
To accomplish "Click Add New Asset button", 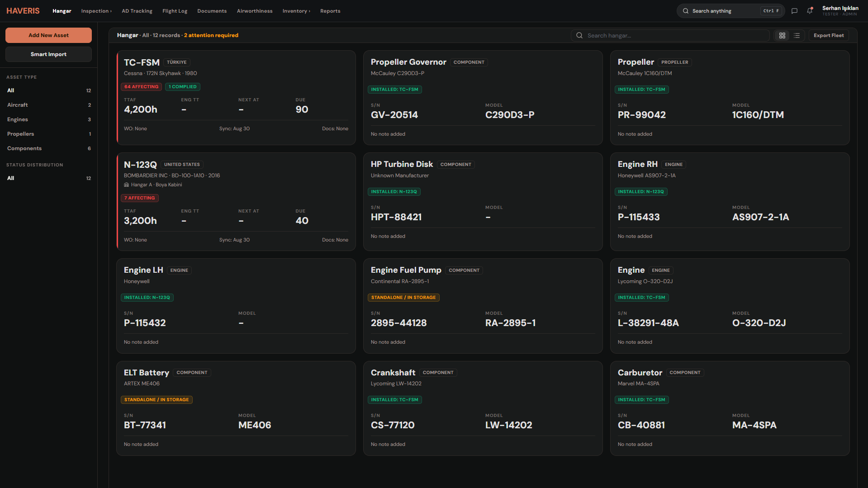I will point(48,35).
